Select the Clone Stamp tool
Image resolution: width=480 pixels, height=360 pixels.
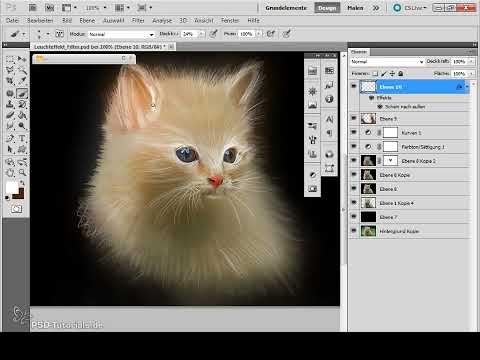point(10,104)
